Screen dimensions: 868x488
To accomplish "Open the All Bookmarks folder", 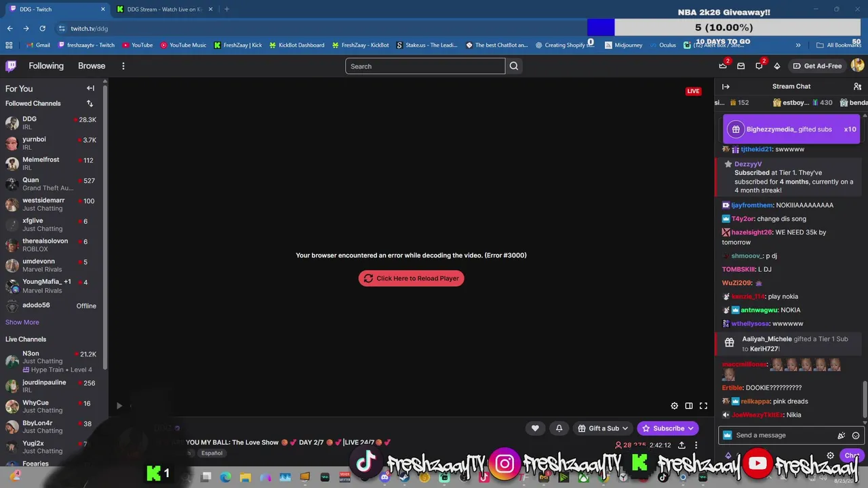I will click(x=839, y=45).
